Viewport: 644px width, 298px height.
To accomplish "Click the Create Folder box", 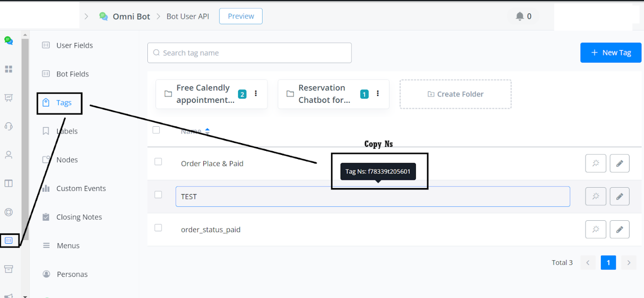I will click(x=455, y=94).
